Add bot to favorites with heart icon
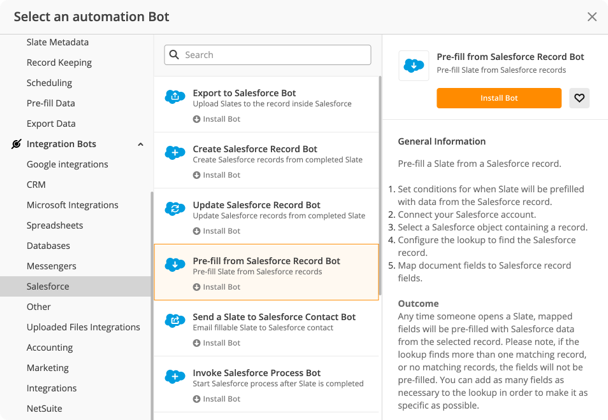Screen dimensions: 608x420 [x=579, y=98]
